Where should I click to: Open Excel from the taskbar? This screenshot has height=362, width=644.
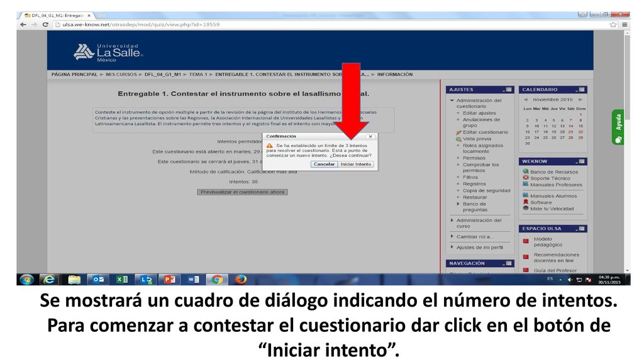coord(122,280)
